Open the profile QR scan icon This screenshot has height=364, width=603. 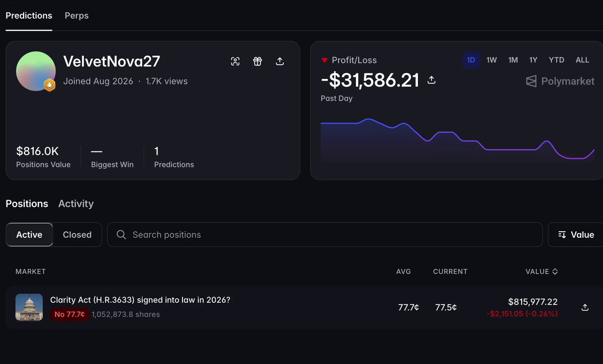235,61
